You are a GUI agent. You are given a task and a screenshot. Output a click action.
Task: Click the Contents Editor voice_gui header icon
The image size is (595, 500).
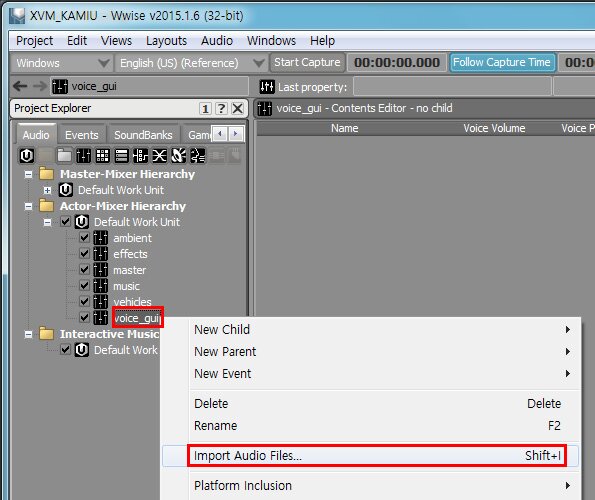[x=264, y=108]
